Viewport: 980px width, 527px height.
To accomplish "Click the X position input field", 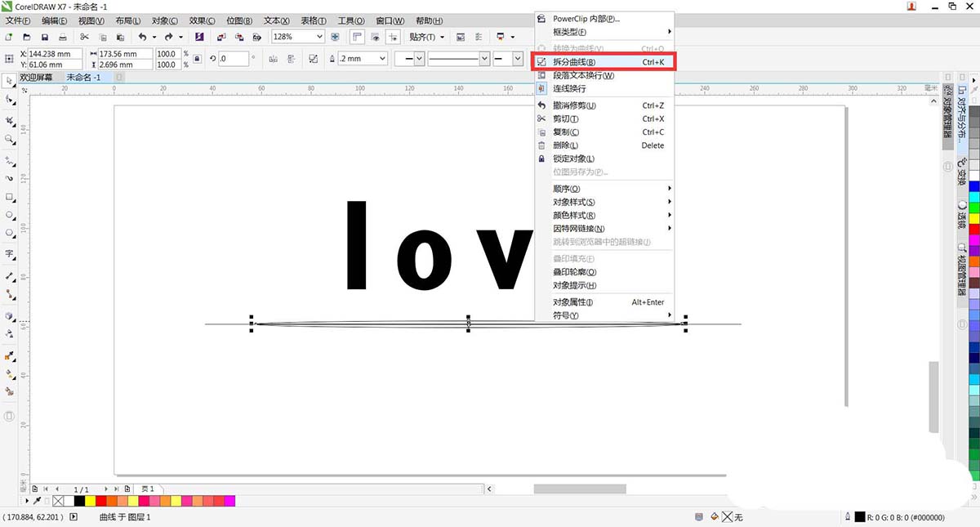I will click(55, 54).
